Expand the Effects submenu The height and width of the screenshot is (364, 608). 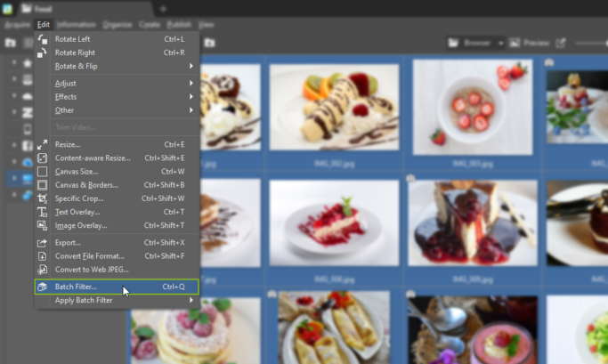click(x=117, y=97)
